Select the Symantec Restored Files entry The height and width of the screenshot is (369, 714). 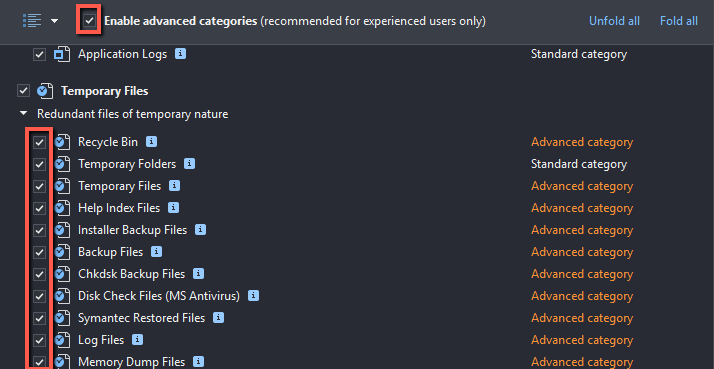[x=142, y=318]
